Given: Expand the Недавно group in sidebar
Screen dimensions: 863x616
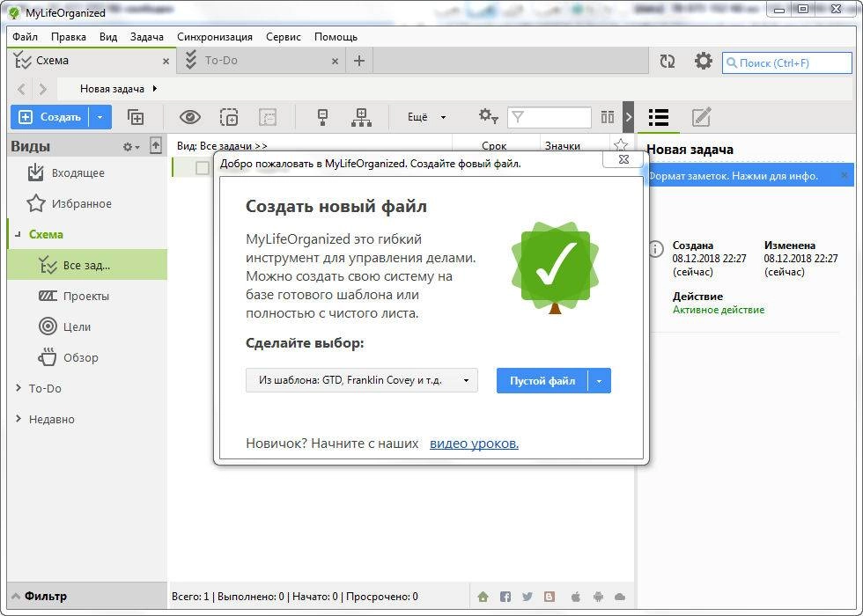Looking at the screenshot, I should coord(18,419).
